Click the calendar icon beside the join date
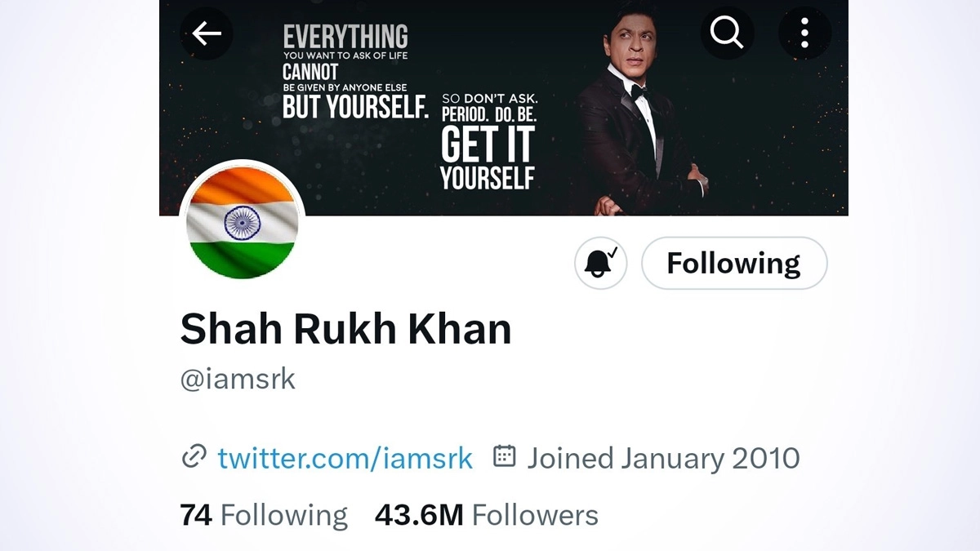Viewport: 980px width, 551px height. (x=505, y=456)
